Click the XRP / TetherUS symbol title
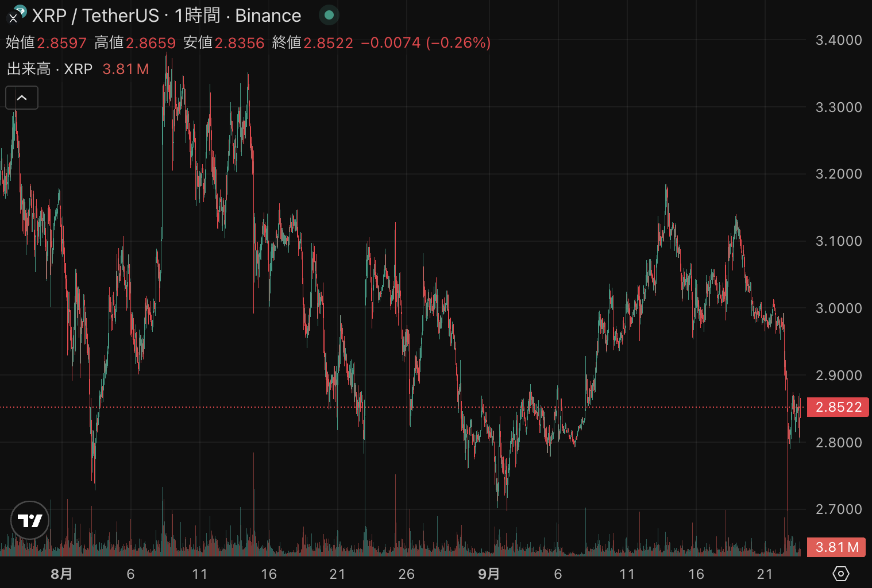The image size is (872, 588). [x=95, y=16]
